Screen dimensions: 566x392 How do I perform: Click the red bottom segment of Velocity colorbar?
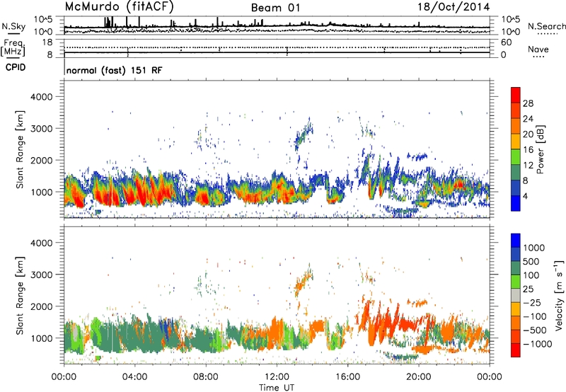[516, 350]
